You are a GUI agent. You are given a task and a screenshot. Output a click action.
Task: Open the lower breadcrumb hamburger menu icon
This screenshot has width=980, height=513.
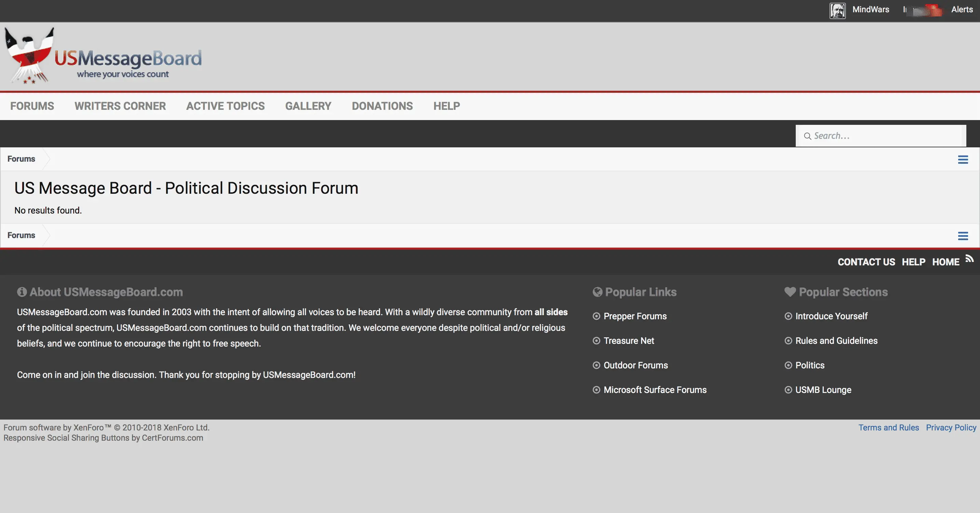tap(963, 236)
